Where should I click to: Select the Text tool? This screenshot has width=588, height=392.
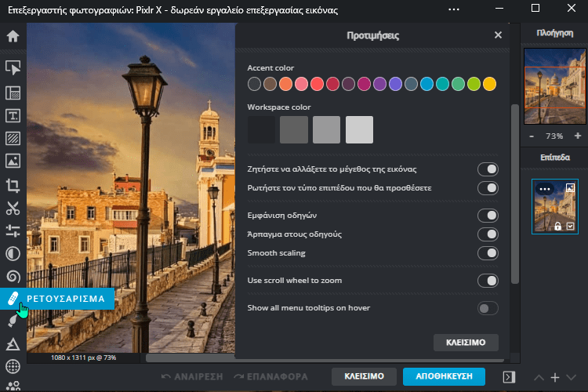point(13,116)
